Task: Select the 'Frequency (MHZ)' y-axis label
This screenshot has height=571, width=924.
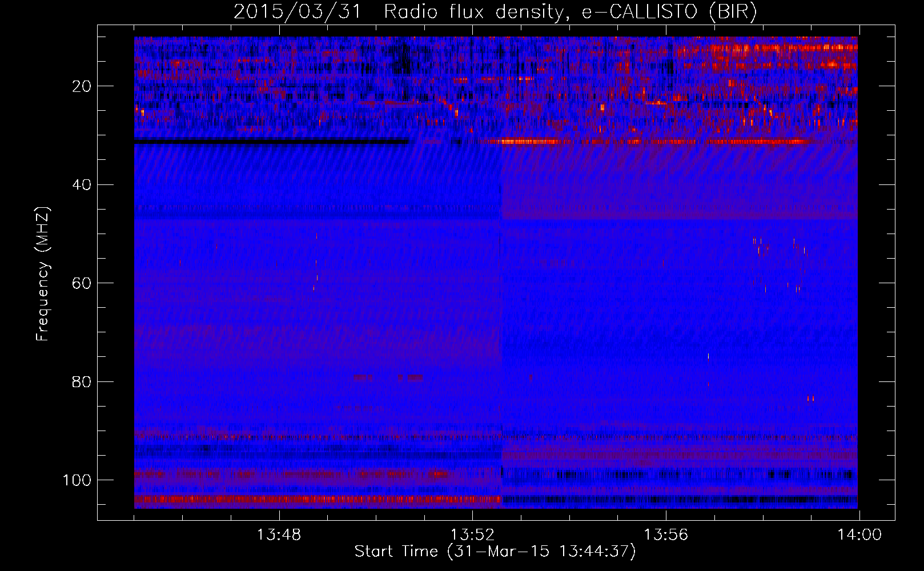Action: click(43, 274)
